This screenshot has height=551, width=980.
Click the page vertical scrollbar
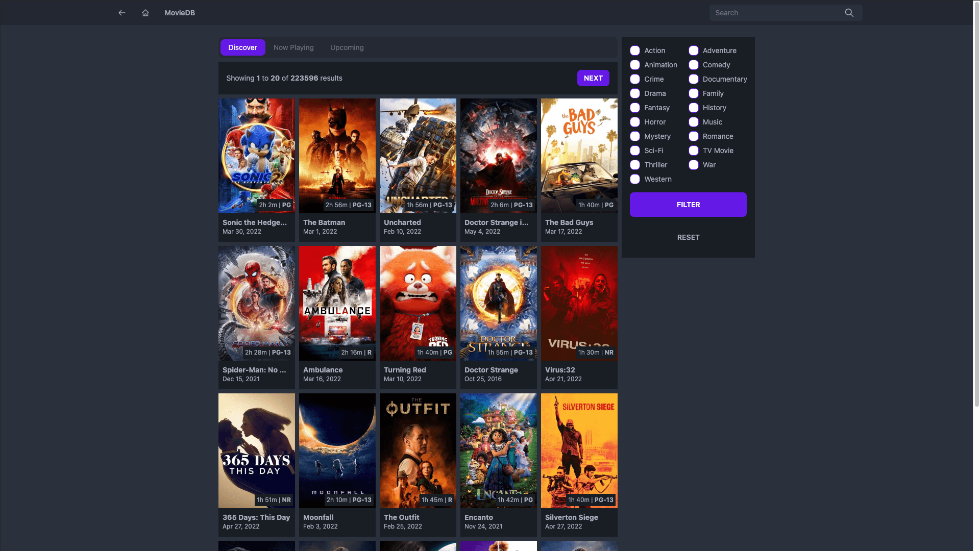pyautogui.click(x=976, y=204)
